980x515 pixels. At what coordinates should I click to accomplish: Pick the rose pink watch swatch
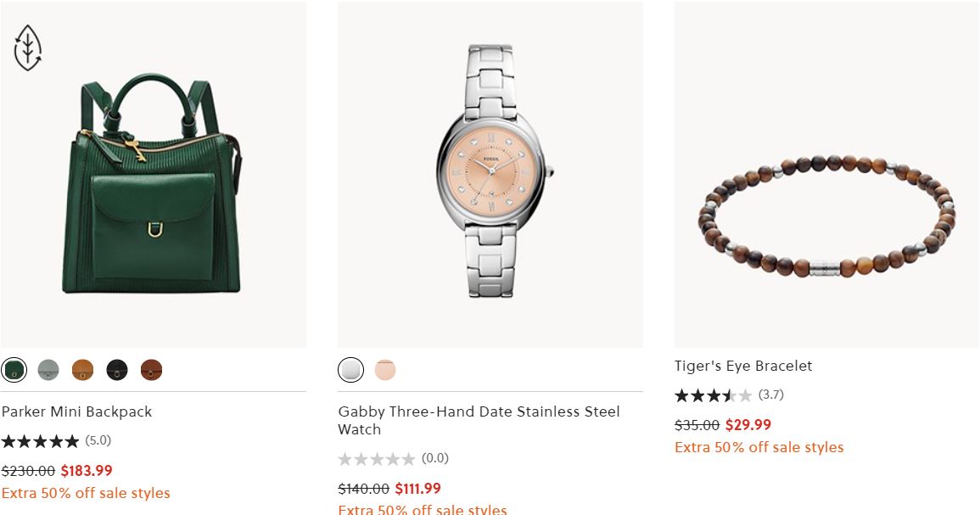[385, 370]
